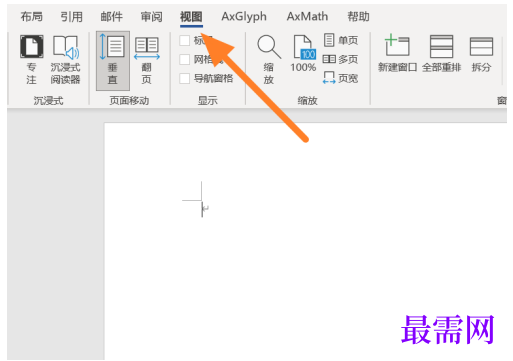513x361 pixels.
Task: Select the 视图 ribbon tab
Action: pyautogui.click(x=191, y=17)
